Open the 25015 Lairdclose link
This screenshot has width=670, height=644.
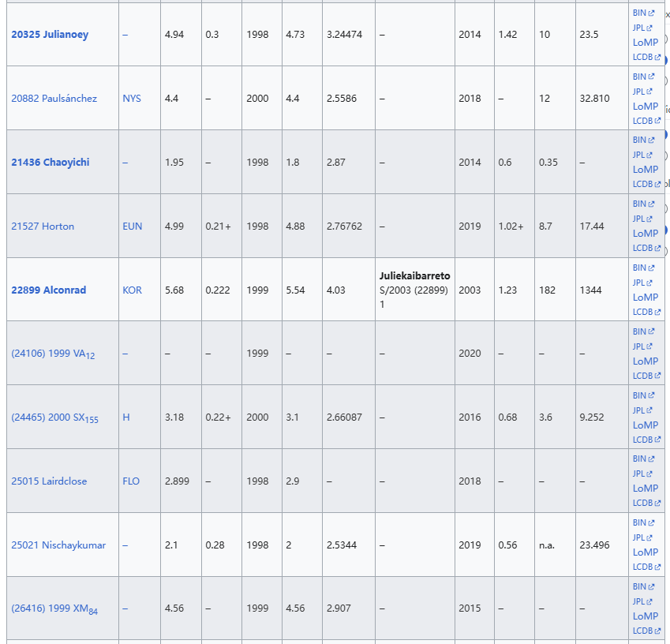point(49,481)
